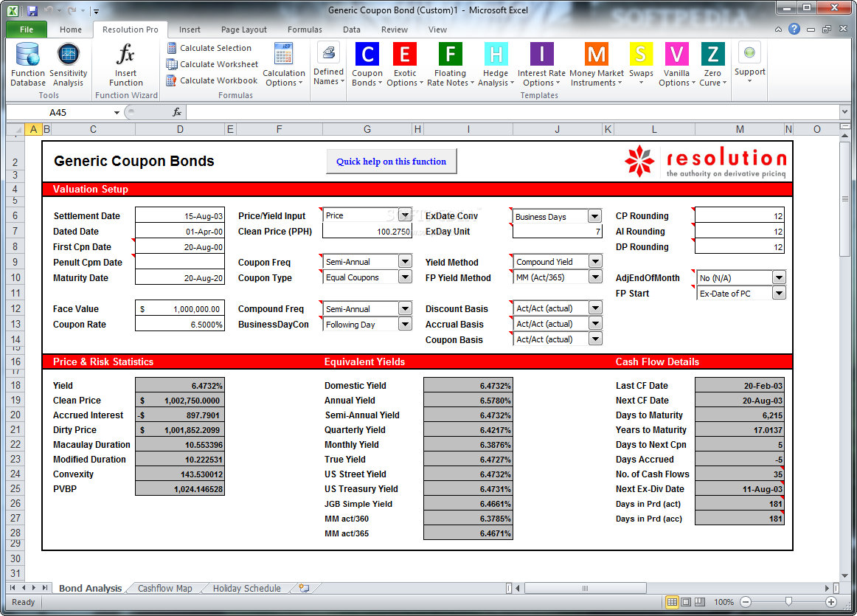Expand the Yield Method dropdown
The height and width of the screenshot is (616, 857).
(595, 261)
